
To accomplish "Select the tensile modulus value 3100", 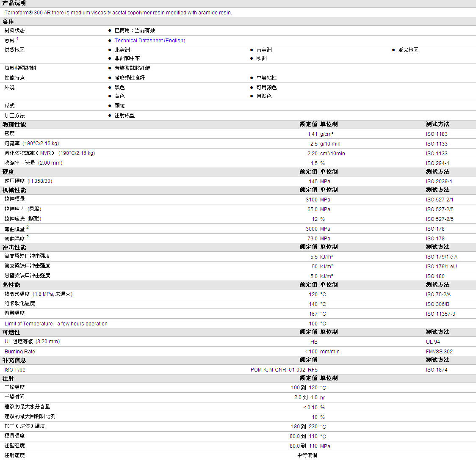I will (x=311, y=200).
